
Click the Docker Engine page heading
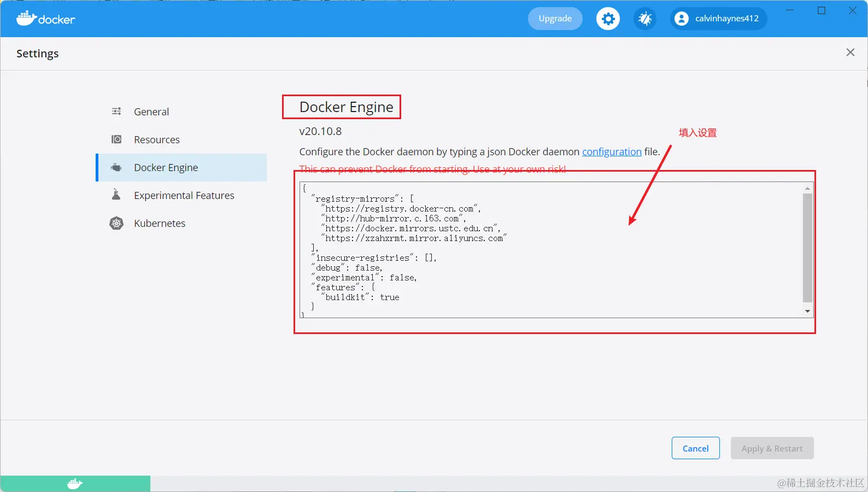pyautogui.click(x=346, y=107)
